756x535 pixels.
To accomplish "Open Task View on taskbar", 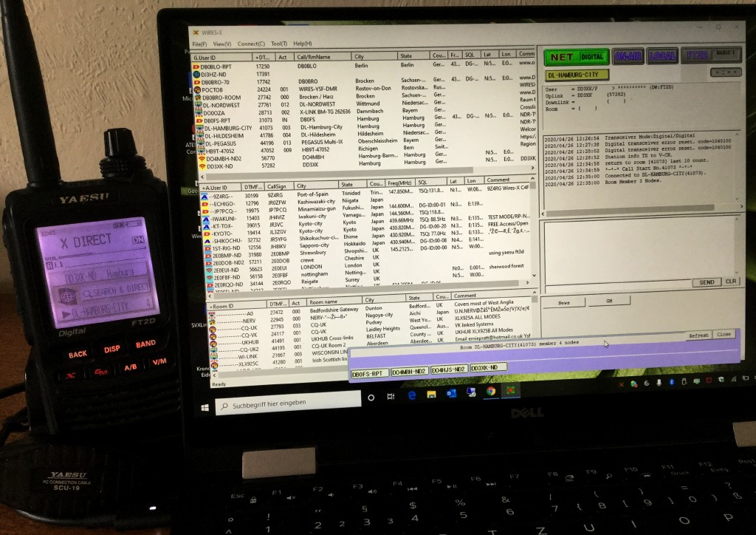I will click(391, 397).
